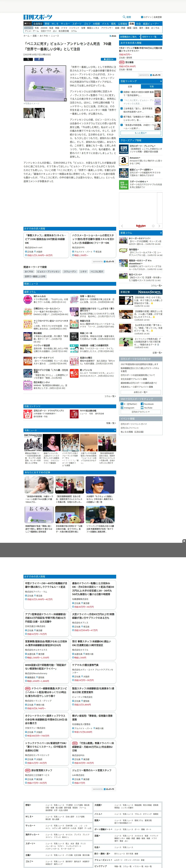Open the 会員限定 members-only tab
The image size is (186, 868).
click(x=38, y=24)
